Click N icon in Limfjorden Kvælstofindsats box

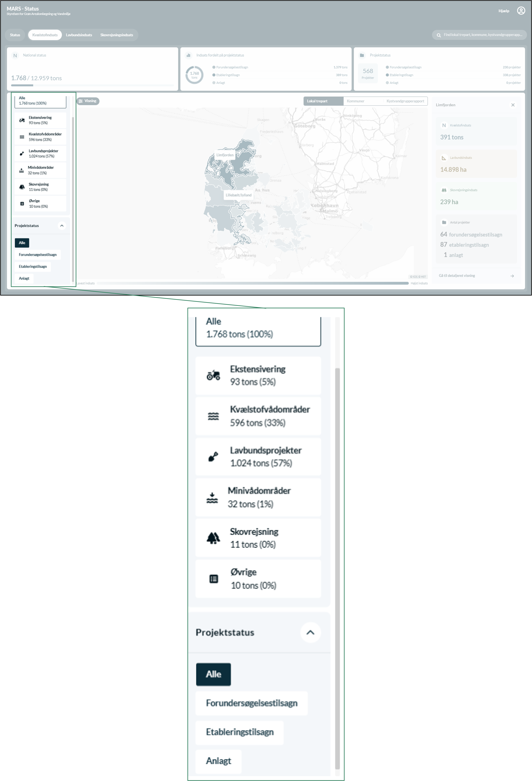pos(444,125)
